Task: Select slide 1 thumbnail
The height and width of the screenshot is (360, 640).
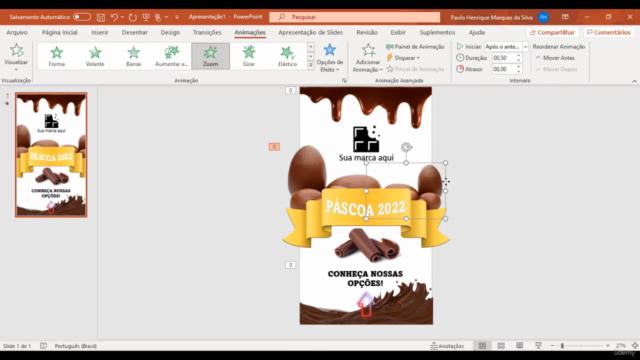Action: tap(51, 155)
